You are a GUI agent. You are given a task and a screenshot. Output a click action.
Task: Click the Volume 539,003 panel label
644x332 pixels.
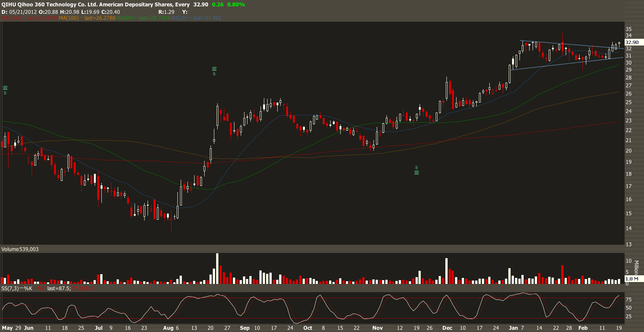[20, 249]
